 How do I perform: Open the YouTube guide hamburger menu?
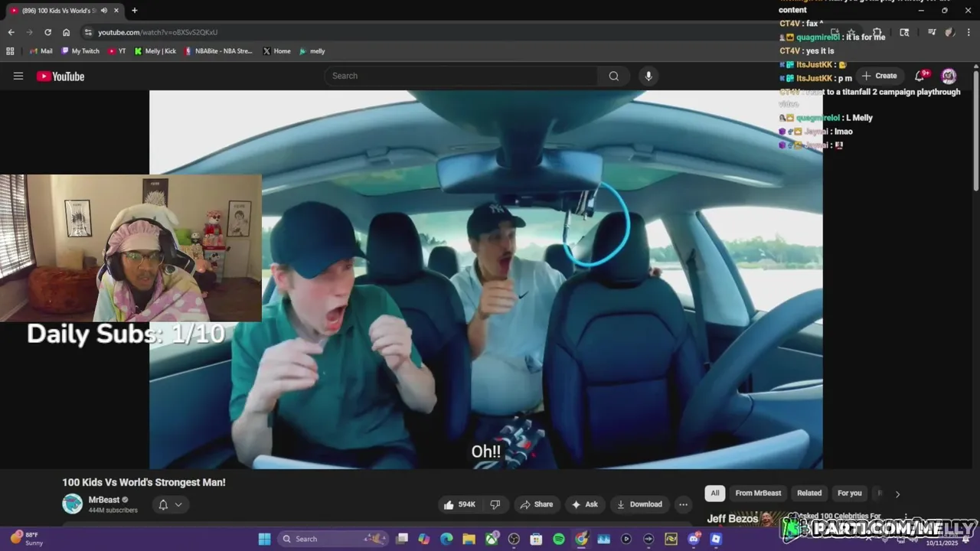tap(18, 76)
